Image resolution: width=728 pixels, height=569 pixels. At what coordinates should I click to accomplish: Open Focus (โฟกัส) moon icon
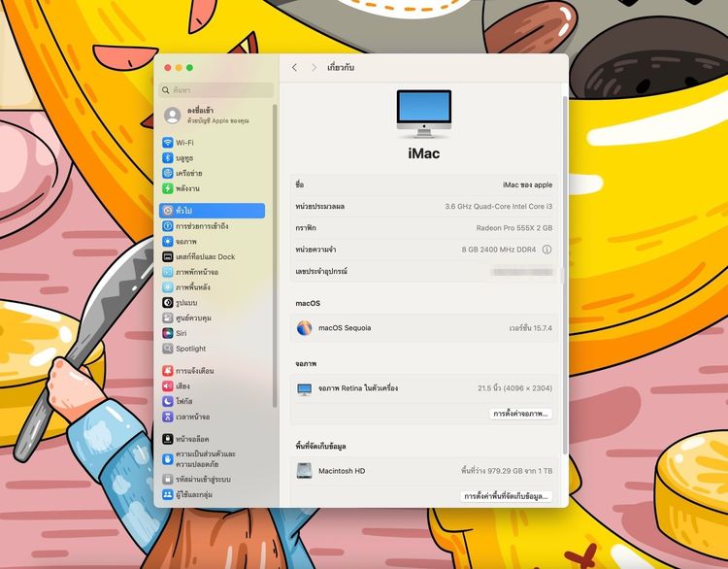pos(168,401)
